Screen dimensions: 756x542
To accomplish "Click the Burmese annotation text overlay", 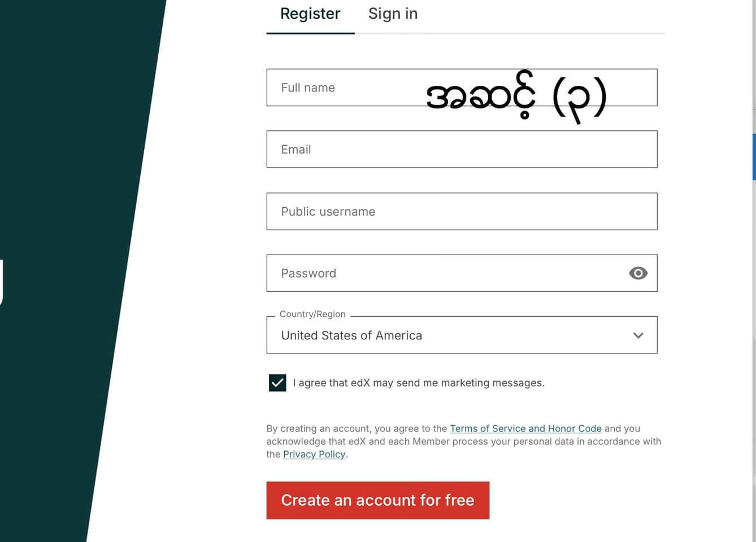I will (x=516, y=96).
